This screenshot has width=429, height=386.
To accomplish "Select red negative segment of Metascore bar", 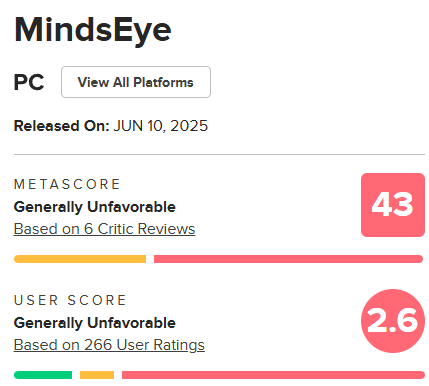I will click(x=288, y=259).
